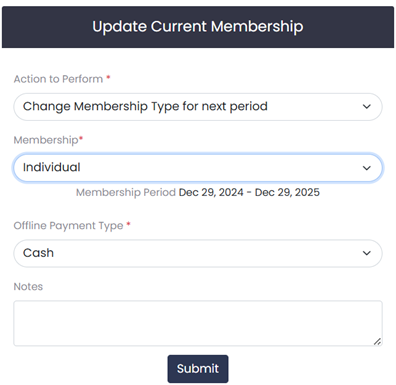396x385 pixels.
Task: Click the chevron arrow in the Individual field
Action: 367,168
